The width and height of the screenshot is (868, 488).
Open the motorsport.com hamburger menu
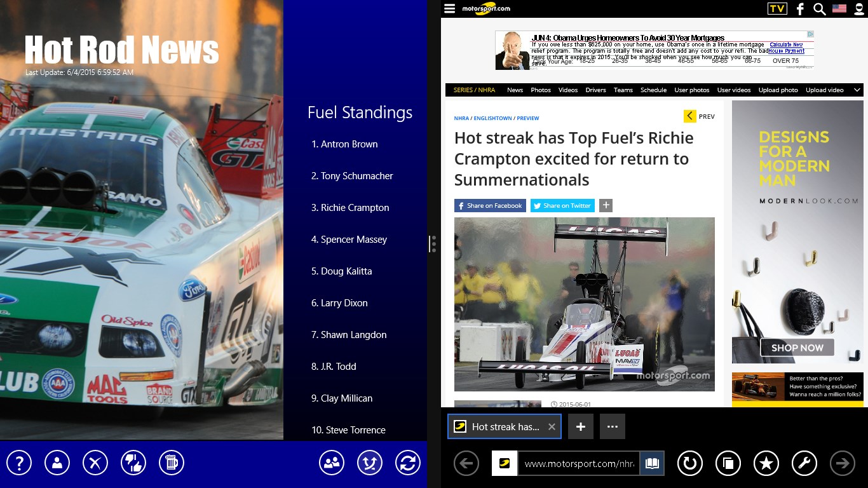tap(450, 8)
